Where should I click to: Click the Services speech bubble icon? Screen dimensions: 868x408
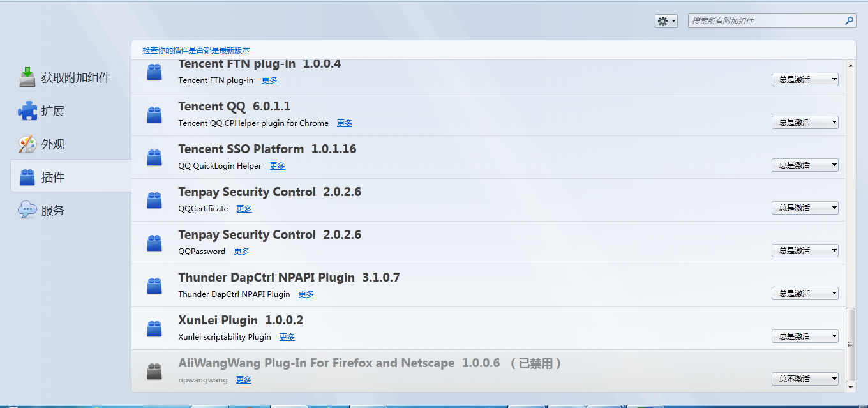27,210
